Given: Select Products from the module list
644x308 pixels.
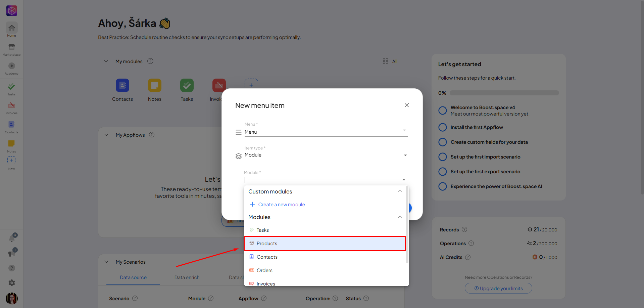Looking at the screenshot, I should [325, 244].
